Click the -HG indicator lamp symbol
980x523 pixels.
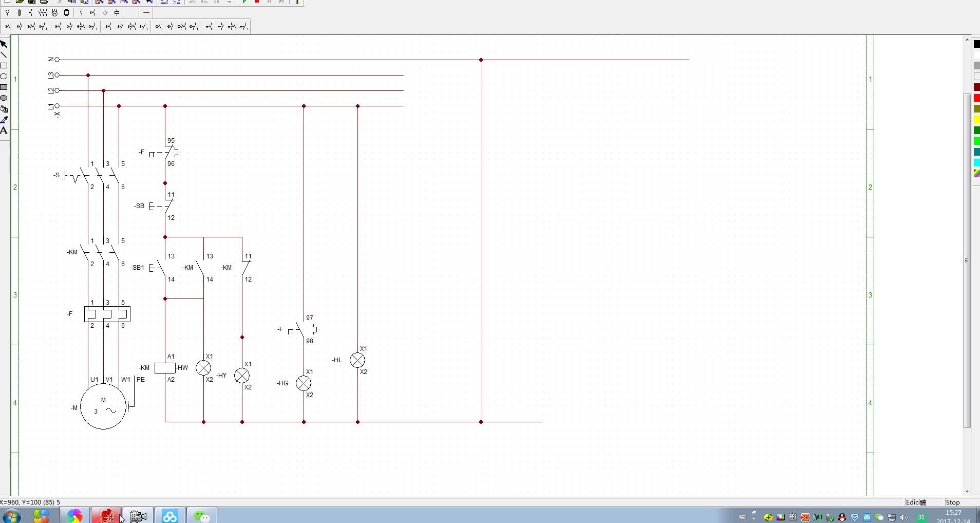pos(304,383)
